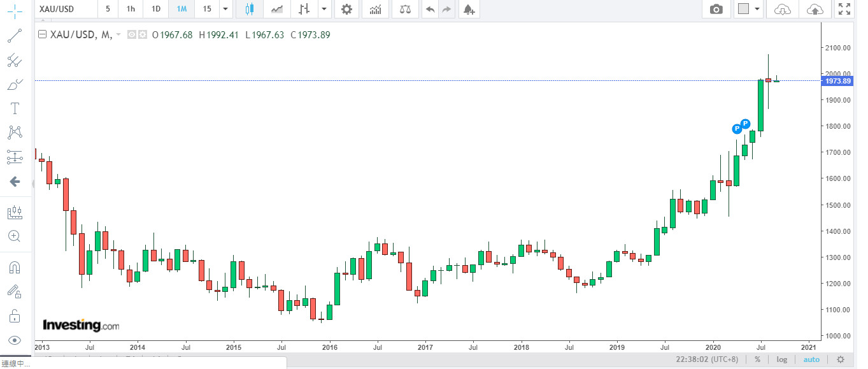Enable log scale button

[781, 359]
